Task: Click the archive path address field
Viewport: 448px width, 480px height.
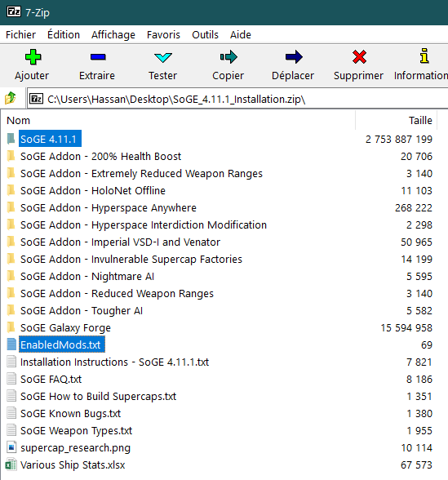Action: pos(237,100)
